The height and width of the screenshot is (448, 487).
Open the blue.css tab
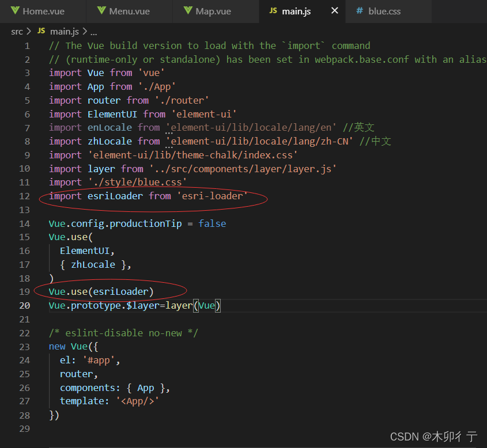(x=388, y=12)
